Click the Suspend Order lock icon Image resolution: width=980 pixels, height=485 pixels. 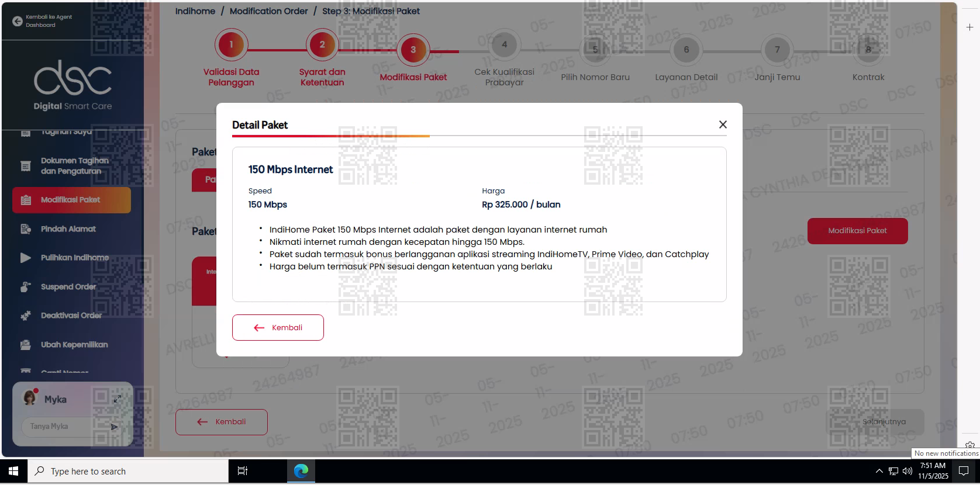coord(26,287)
